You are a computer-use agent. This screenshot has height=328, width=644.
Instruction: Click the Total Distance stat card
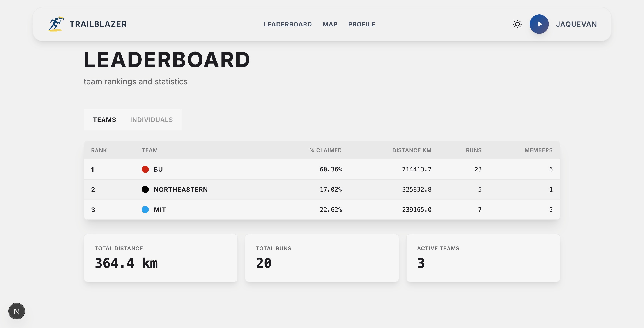click(x=161, y=258)
